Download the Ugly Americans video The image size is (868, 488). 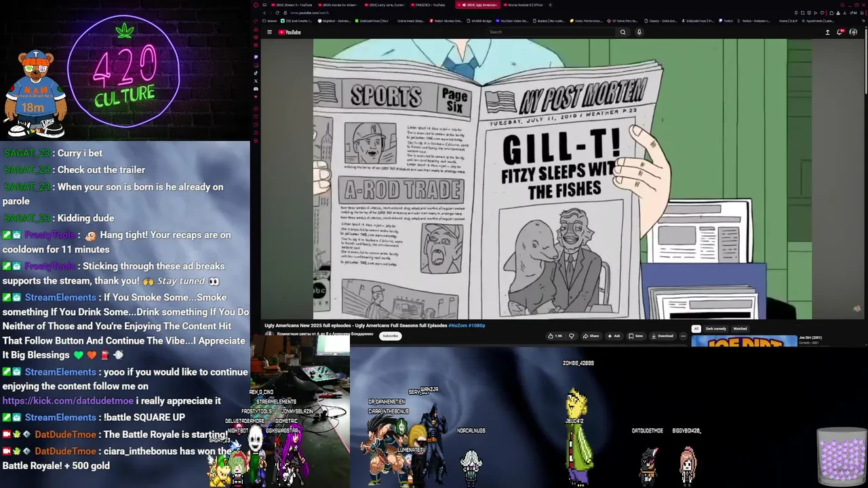point(663,336)
